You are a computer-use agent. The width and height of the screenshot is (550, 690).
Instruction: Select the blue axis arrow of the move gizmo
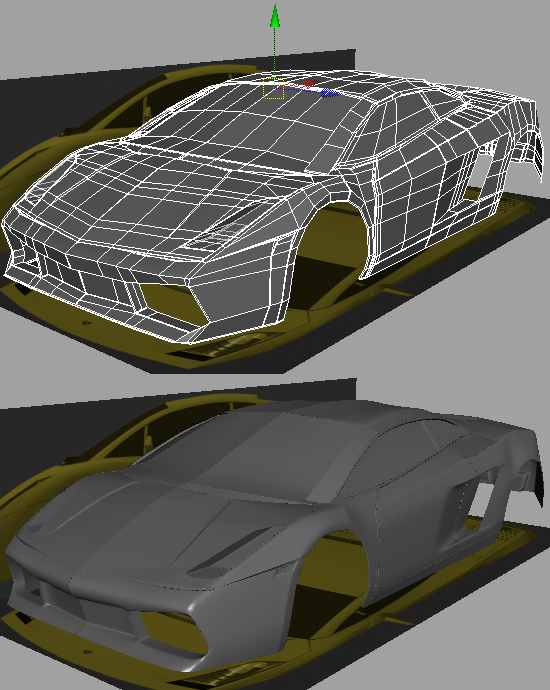tap(330, 92)
